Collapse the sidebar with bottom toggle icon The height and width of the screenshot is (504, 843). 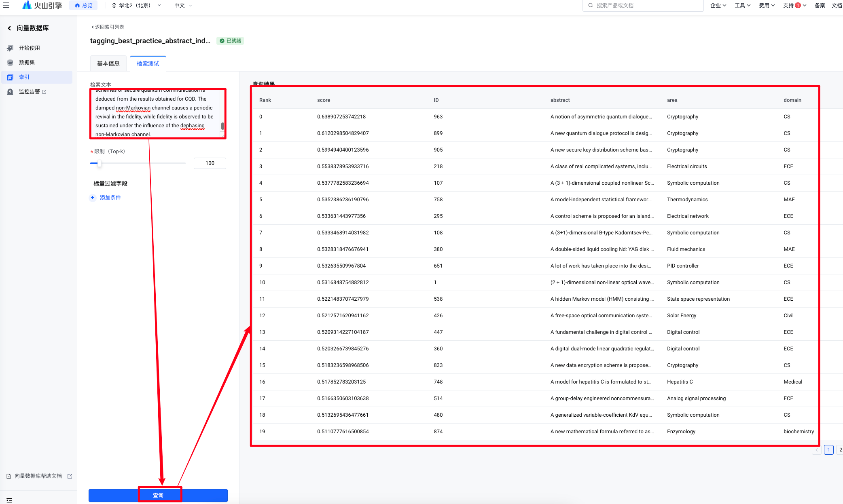9,500
